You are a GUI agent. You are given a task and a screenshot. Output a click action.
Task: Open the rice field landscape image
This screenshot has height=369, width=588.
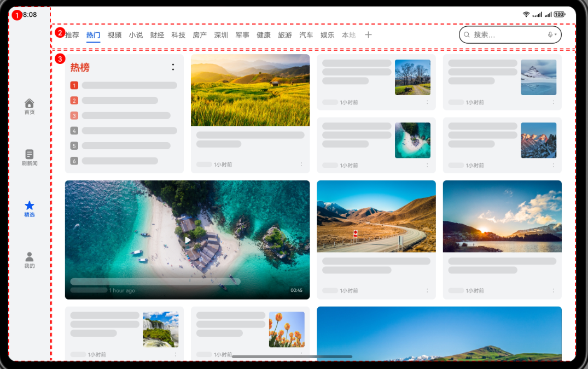click(250, 90)
